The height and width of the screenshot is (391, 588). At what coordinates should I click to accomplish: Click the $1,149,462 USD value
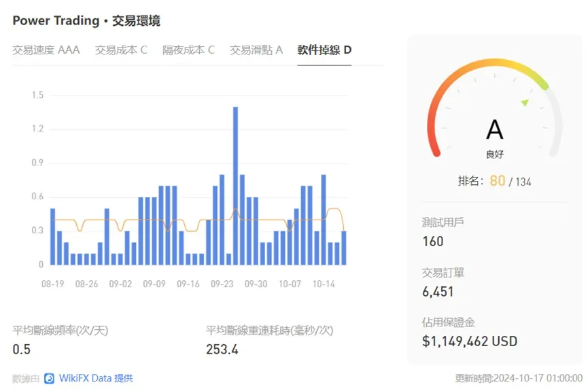tap(470, 341)
